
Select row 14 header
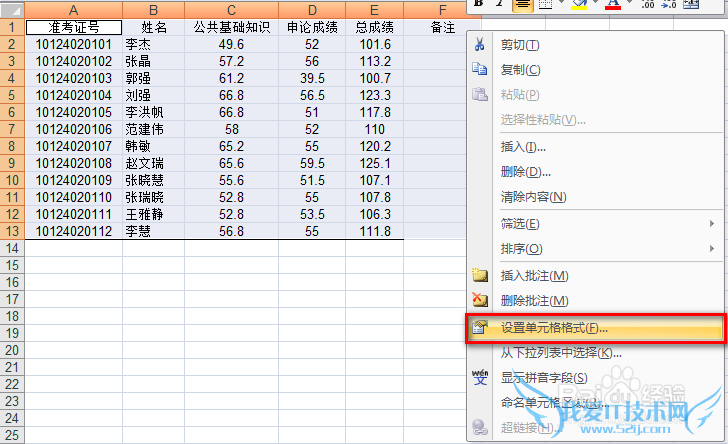[x=12, y=248]
